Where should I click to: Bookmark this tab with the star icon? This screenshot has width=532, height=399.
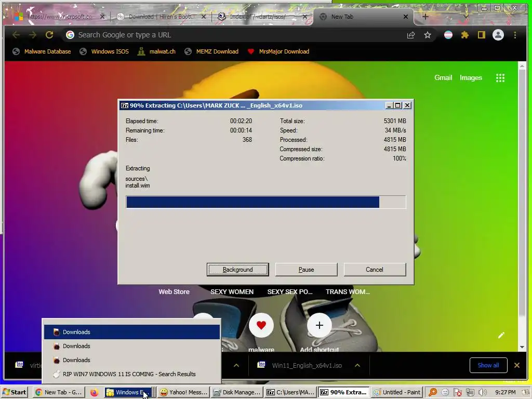coord(428,35)
